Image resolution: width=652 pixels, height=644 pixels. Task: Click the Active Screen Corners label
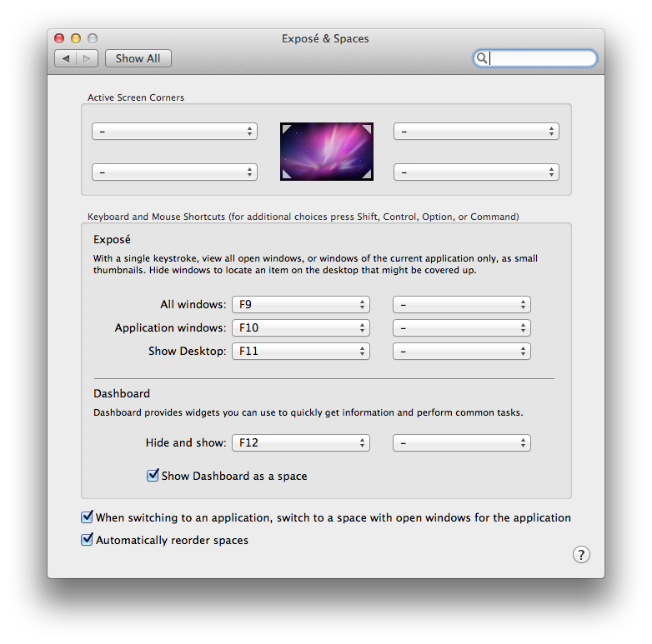pos(136,97)
